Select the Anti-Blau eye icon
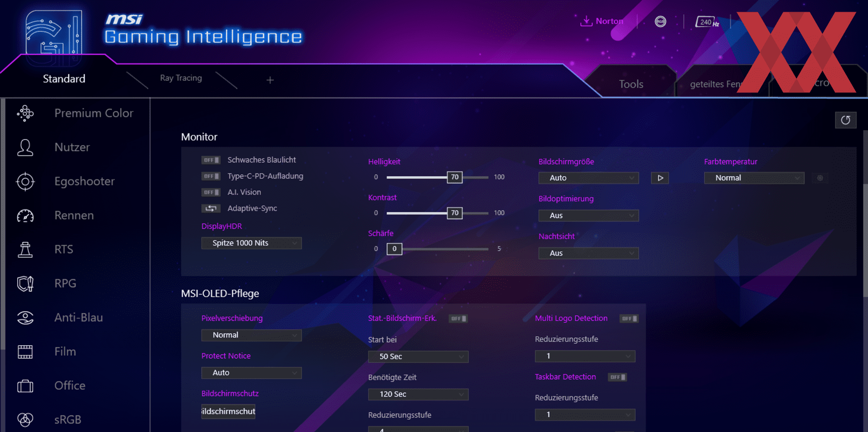 coord(25,318)
